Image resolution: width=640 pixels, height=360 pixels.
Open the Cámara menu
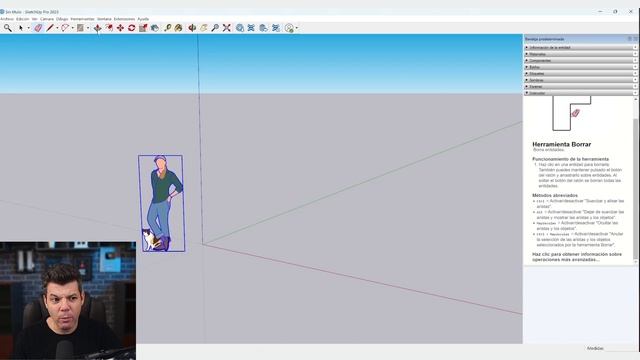coord(47,19)
